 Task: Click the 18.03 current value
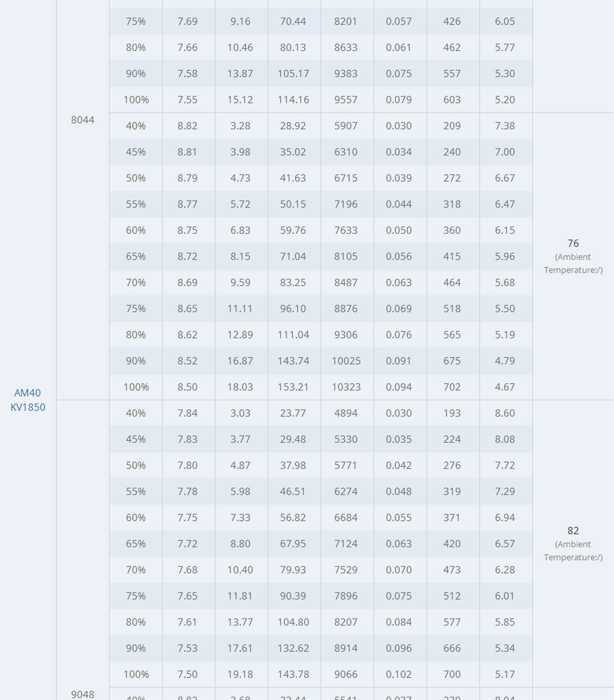tap(240, 387)
